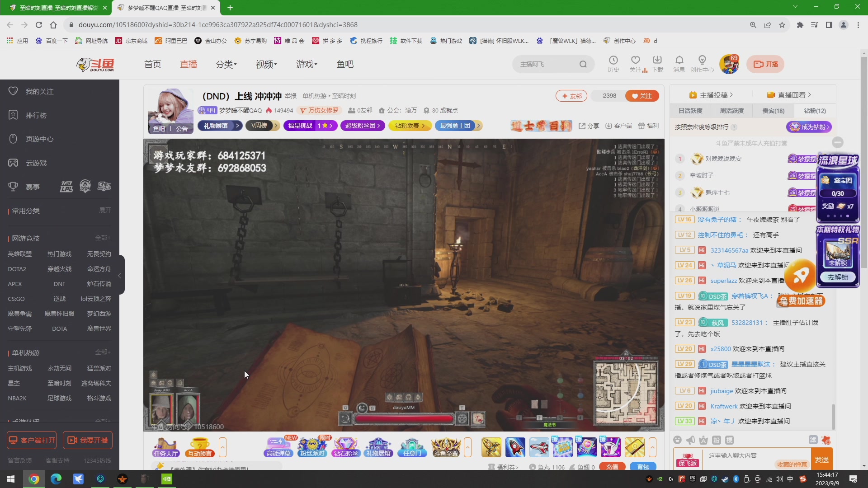The image size is (868, 488).
Task: Expand the gift list arrow
Action: coord(652,447)
